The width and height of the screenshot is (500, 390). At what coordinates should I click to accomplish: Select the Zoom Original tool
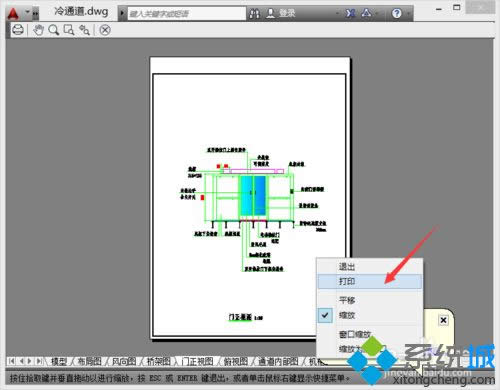click(x=84, y=30)
